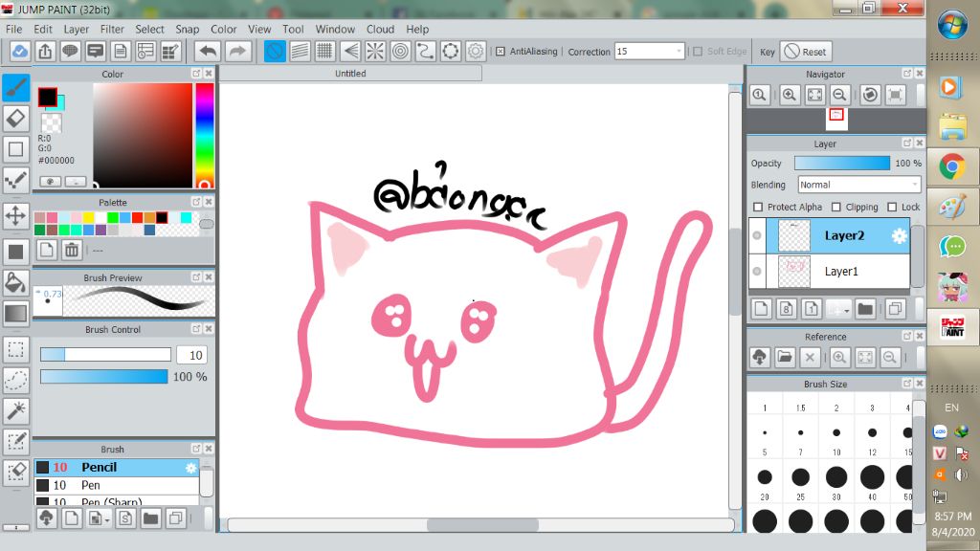Select the Bucket fill tool
The height and width of the screenshot is (551, 980).
[15, 282]
